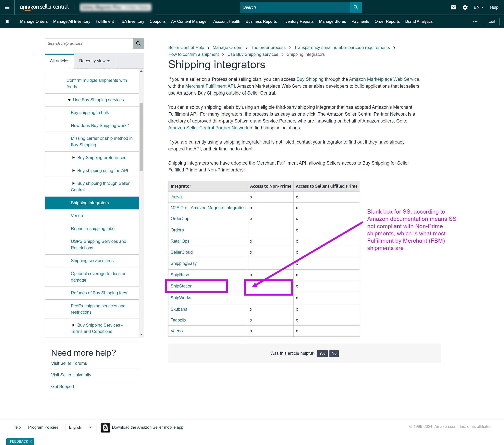This screenshot has width=504, height=445.
Task: Open the Merchant Fulfillment API link
Action: tap(210, 86)
